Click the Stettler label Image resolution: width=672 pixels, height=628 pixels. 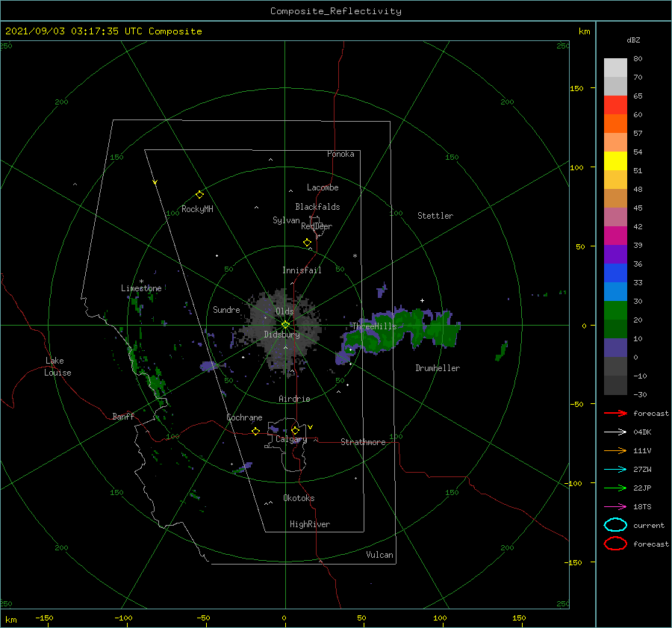click(x=435, y=216)
